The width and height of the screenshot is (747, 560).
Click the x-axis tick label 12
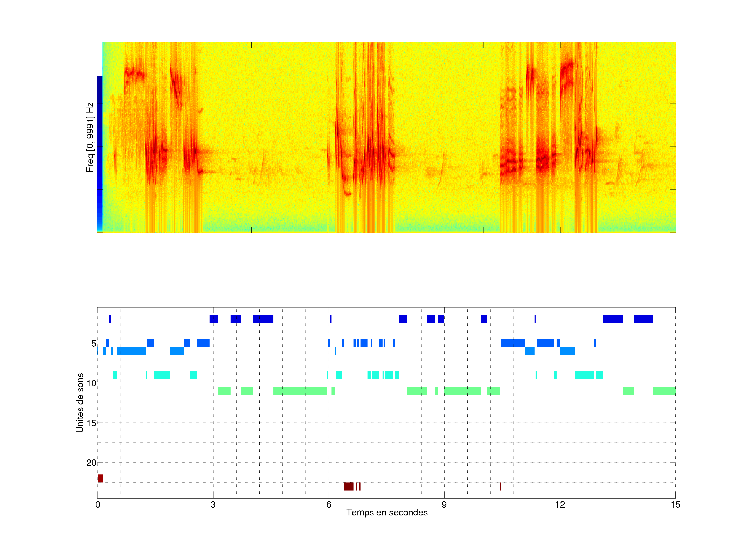pyautogui.click(x=560, y=505)
